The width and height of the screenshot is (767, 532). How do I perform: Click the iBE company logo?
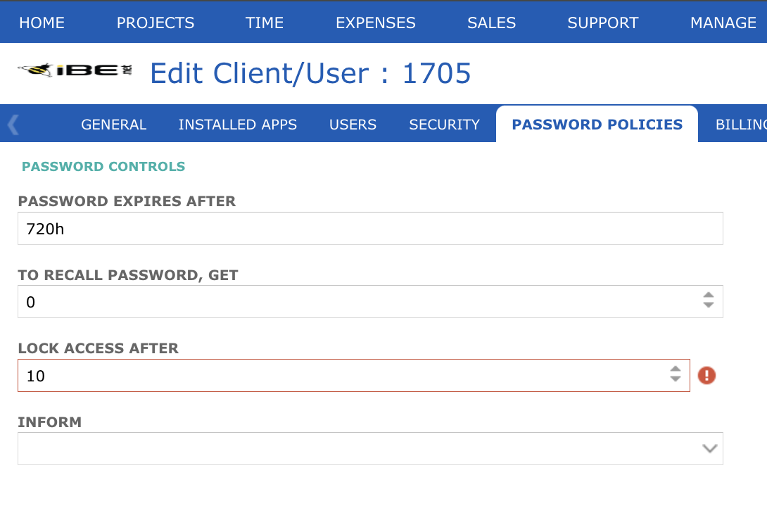pos(73,71)
